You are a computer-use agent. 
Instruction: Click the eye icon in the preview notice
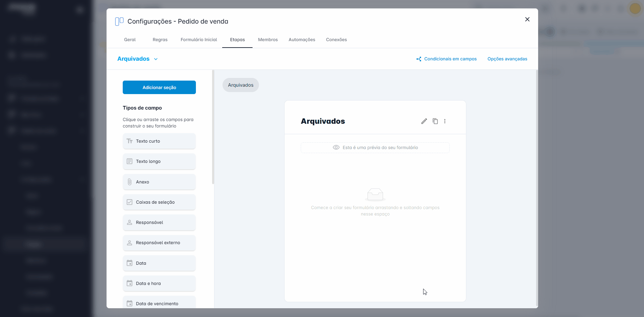336,147
